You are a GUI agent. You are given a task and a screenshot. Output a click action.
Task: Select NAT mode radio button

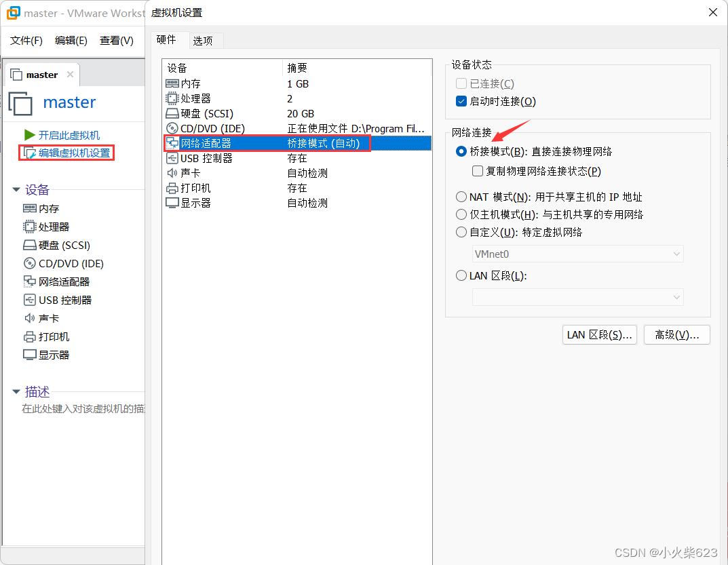[x=461, y=197]
